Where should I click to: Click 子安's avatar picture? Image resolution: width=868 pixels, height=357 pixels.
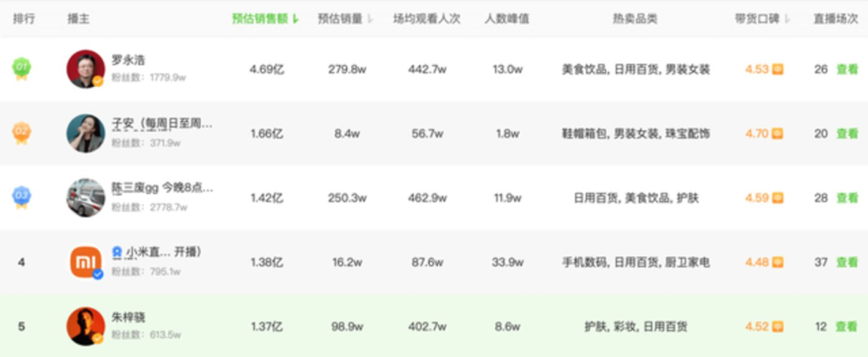(86, 133)
